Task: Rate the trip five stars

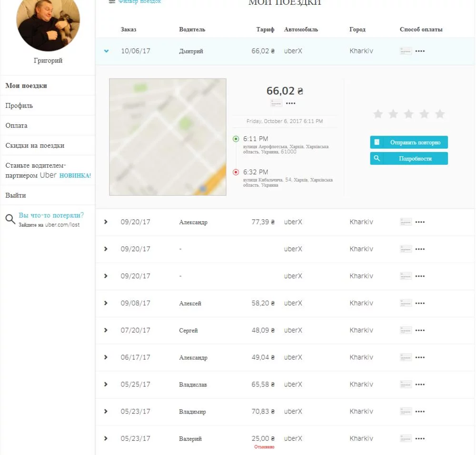Action: pyautogui.click(x=440, y=114)
